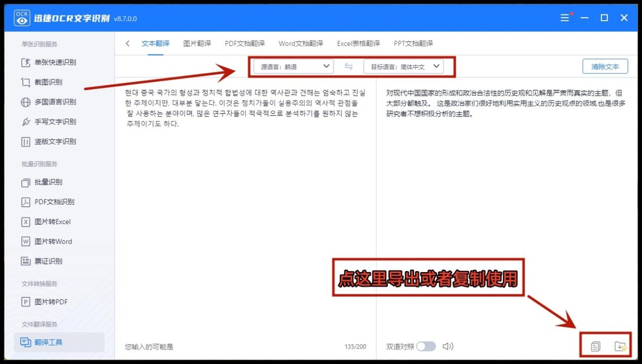Click the 清除文本 clear text button
The width and height of the screenshot is (642, 364).
tap(606, 66)
